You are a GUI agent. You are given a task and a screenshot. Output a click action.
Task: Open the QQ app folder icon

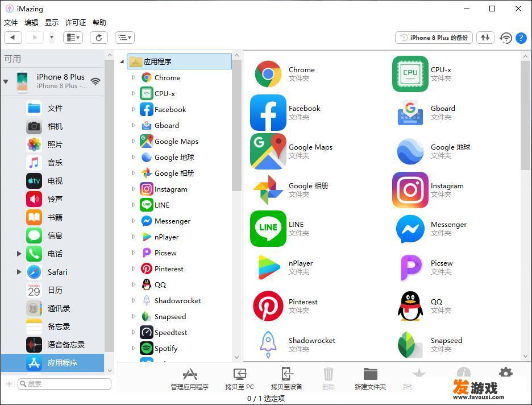[x=410, y=306]
